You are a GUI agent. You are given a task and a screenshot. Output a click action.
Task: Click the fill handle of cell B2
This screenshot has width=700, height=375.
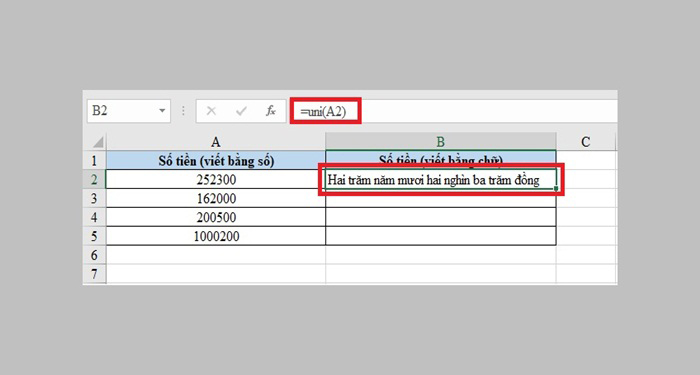pyautogui.click(x=556, y=188)
